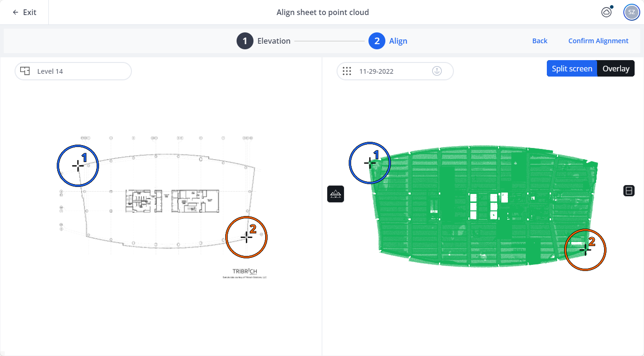
Task: Click the point cloud dots grid icon
Action: [x=347, y=71]
